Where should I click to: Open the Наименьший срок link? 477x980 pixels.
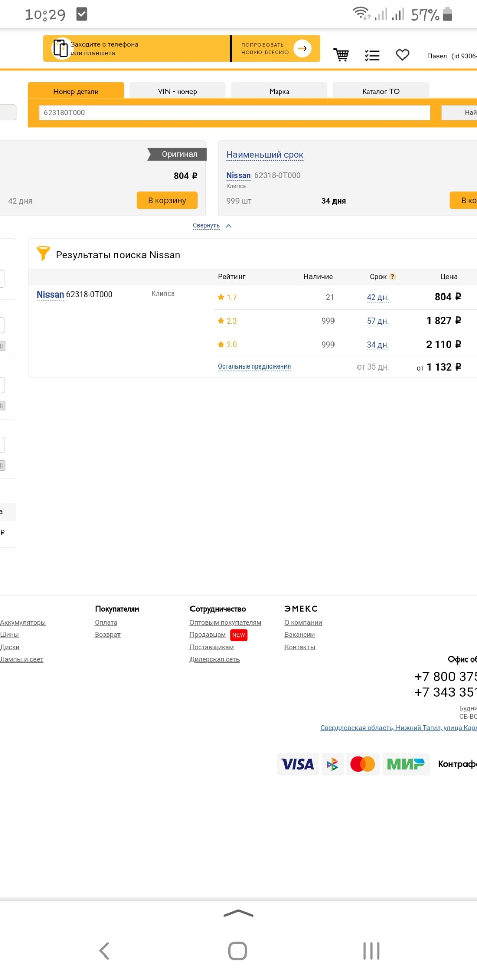tap(265, 155)
